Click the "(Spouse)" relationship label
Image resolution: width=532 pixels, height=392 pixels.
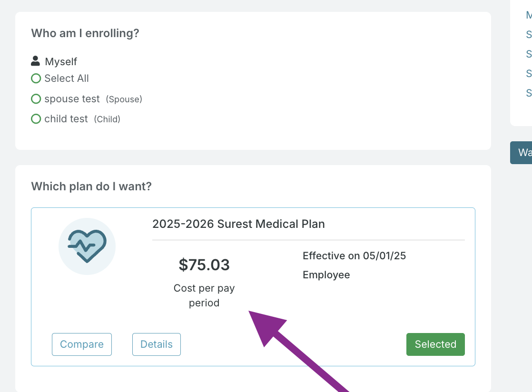coord(124,99)
